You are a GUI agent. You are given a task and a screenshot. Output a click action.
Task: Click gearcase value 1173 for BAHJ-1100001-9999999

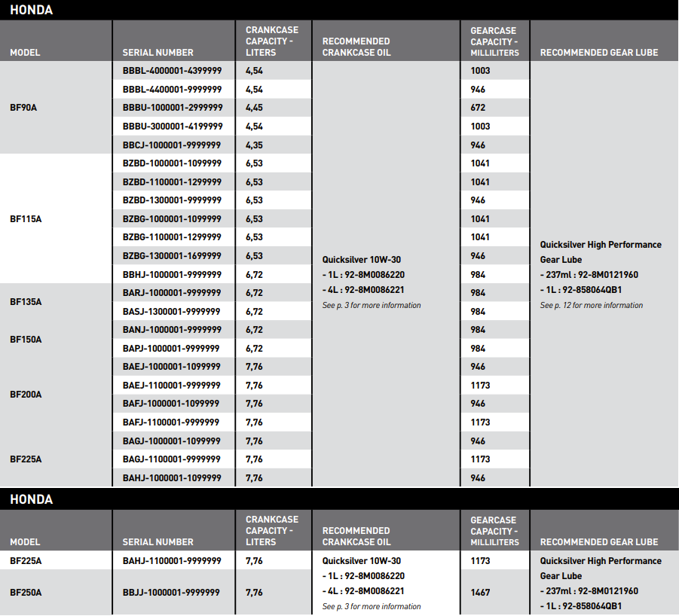pyautogui.click(x=480, y=561)
